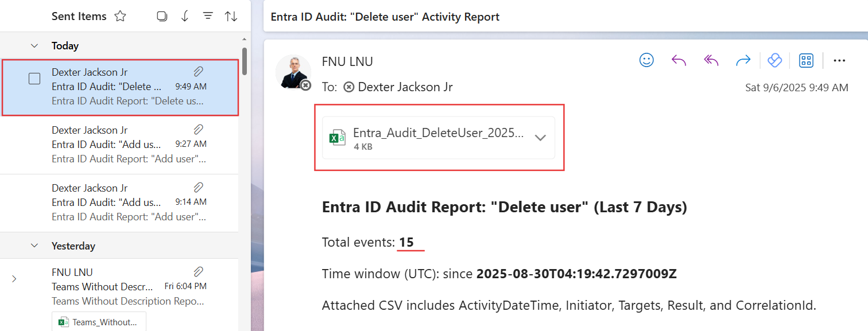Image resolution: width=868 pixels, height=331 pixels.
Task: Tick checkbox for the 9:49 AM message
Action: point(34,79)
